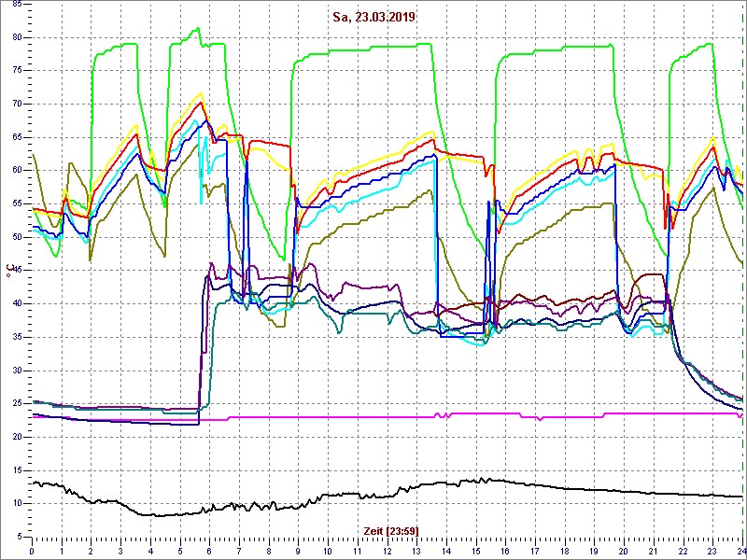
Task: Click hour "21" on the time axis
Action: click(654, 549)
